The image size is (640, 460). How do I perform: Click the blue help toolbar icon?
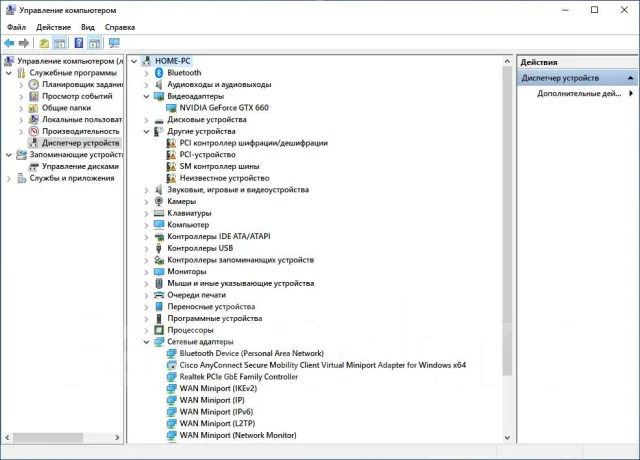(79, 43)
